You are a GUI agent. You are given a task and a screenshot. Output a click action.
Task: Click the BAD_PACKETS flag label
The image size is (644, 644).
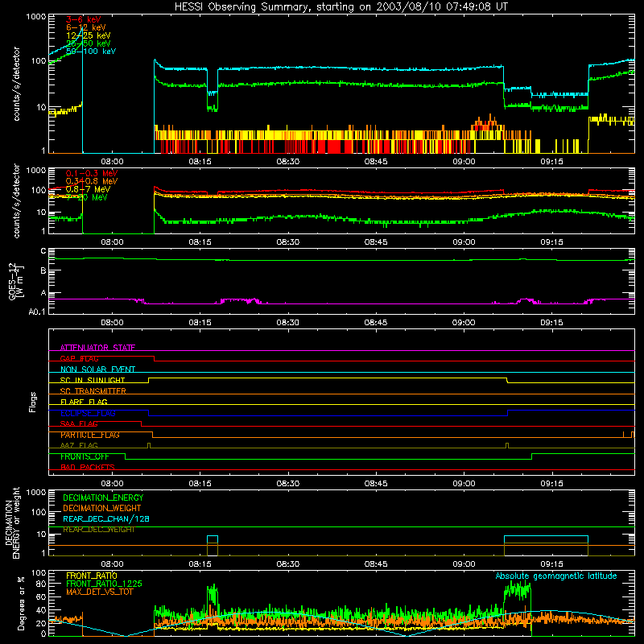pyautogui.click(x=88, y=467)
